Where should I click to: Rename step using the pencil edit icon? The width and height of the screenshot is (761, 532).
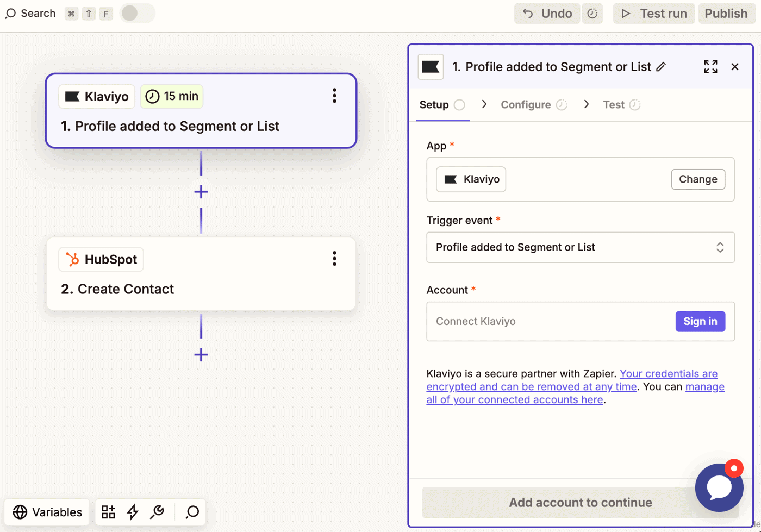pos(661,67)
